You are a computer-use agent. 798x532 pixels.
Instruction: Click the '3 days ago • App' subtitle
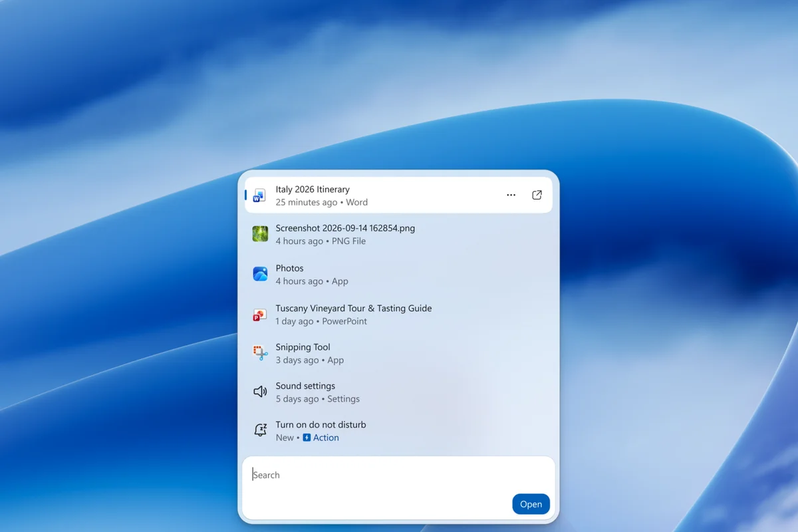tap(310, 360)
